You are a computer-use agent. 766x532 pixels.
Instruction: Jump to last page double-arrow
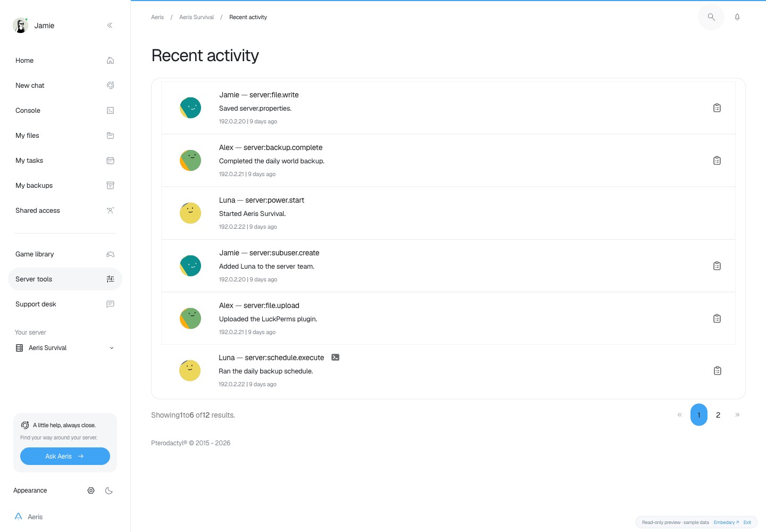coord(737,415)
